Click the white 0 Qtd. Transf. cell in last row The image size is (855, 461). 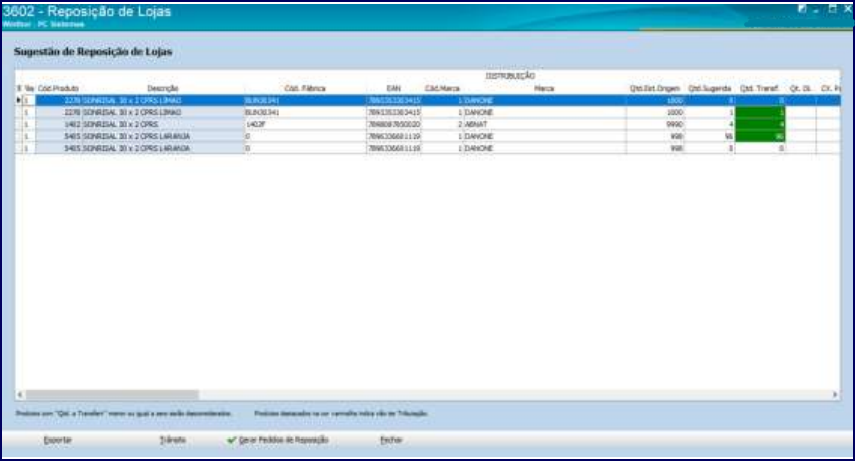760,148
